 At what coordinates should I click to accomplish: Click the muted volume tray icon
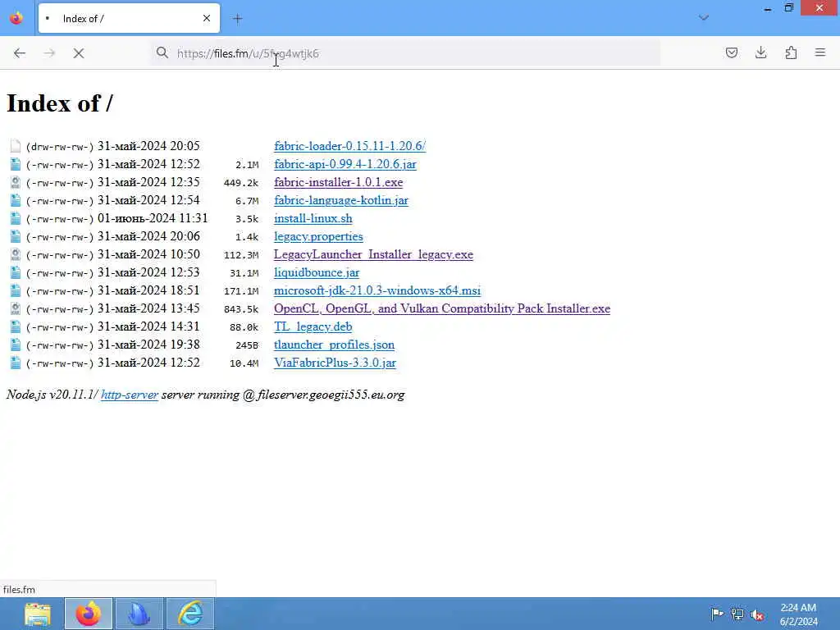(x=757, y=614)
